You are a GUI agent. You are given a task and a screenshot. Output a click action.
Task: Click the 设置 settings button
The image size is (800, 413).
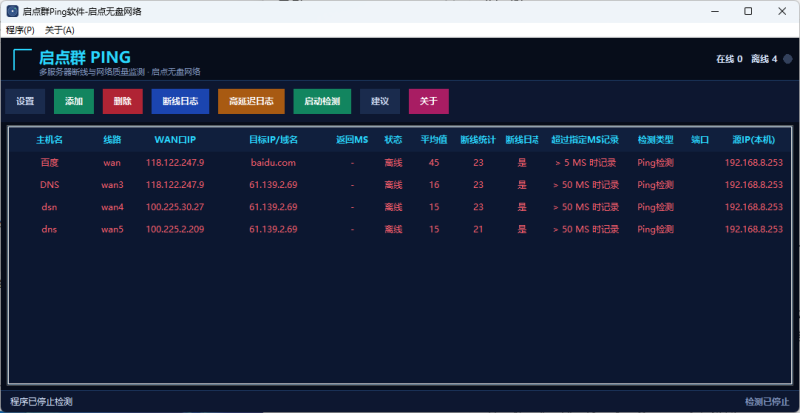[x=25, y=101]
